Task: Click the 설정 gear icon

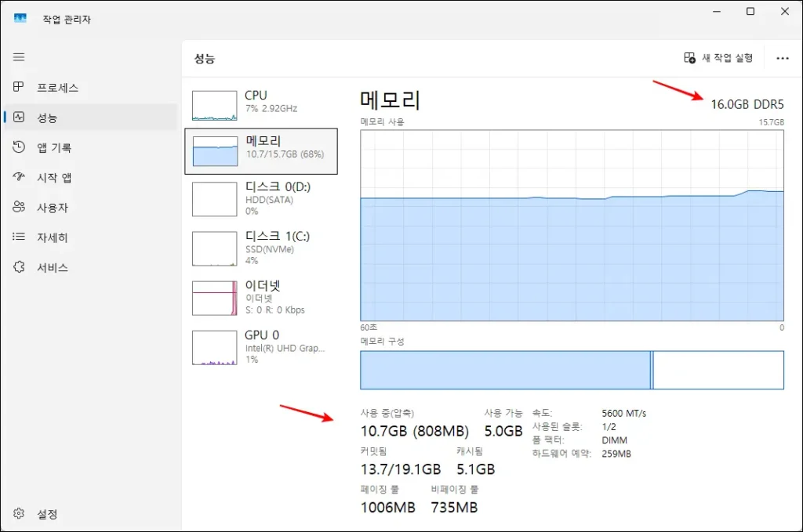Action: (19, 513)
